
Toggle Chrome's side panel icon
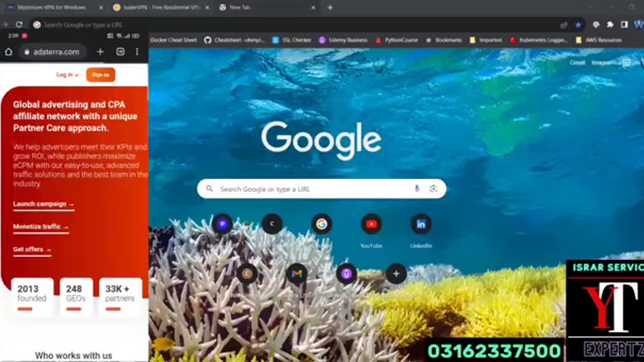pos(624,24)
